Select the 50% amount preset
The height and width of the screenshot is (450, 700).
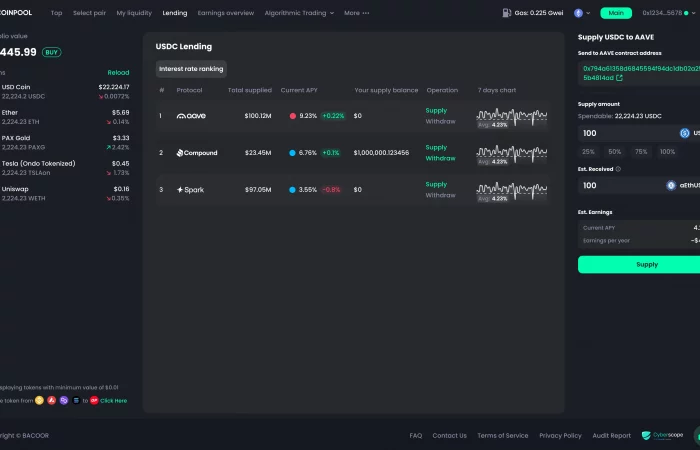coord(615,152)
